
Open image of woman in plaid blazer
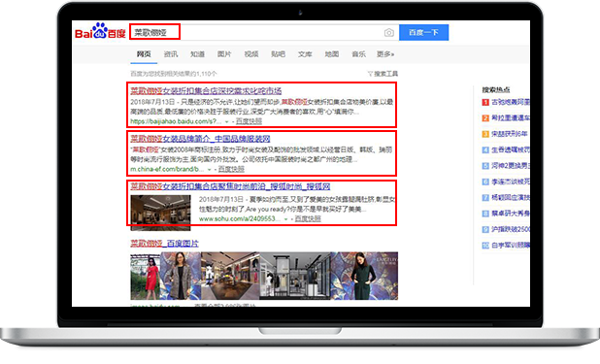pyautogui.click(x=181, y=276)
